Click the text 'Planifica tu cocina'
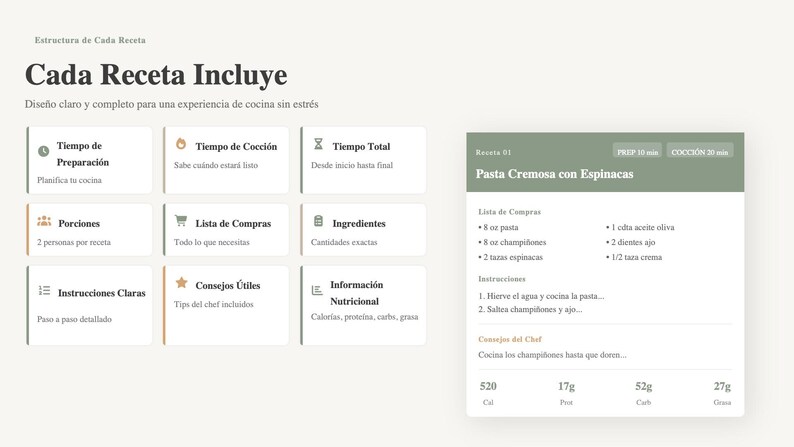Viewport: 794px width, 447px height. (x=69, y=180)
